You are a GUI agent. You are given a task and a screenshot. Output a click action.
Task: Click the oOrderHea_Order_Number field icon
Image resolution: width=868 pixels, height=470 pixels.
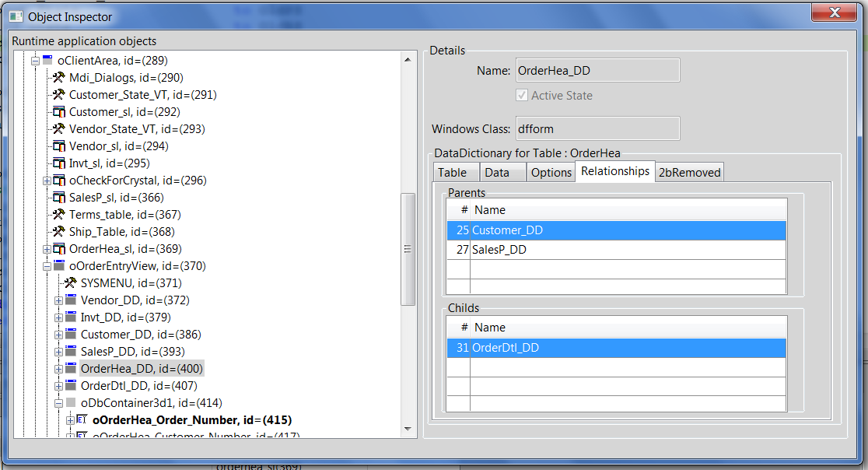pyautogui.click(x=82, y=420)
